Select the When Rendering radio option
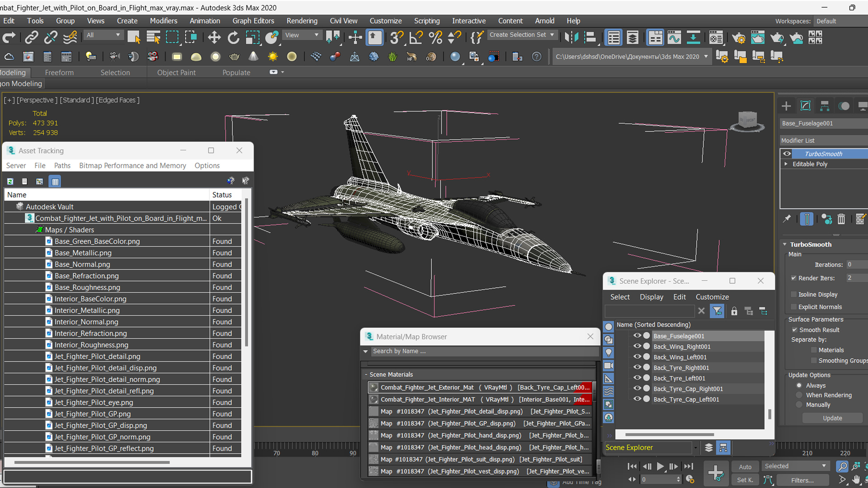Image resolution: width=868 pixels, height=488 pixels. point(799,395)
